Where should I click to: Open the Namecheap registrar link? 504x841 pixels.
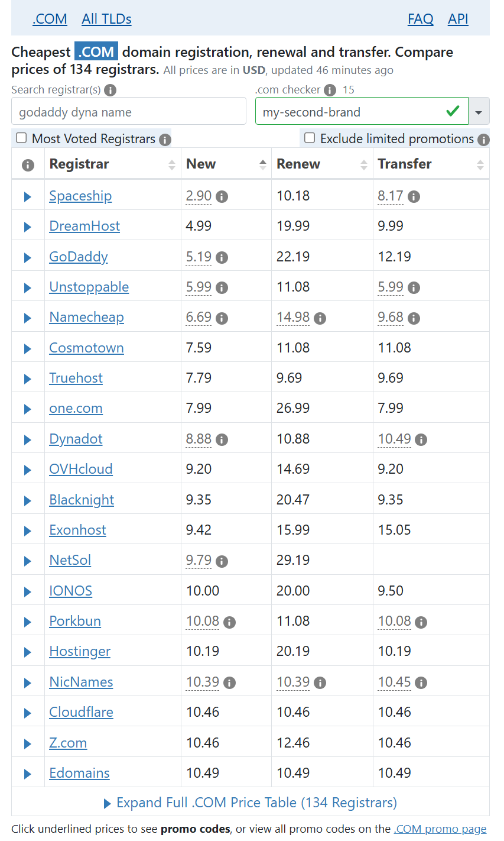tap(86, 317)
